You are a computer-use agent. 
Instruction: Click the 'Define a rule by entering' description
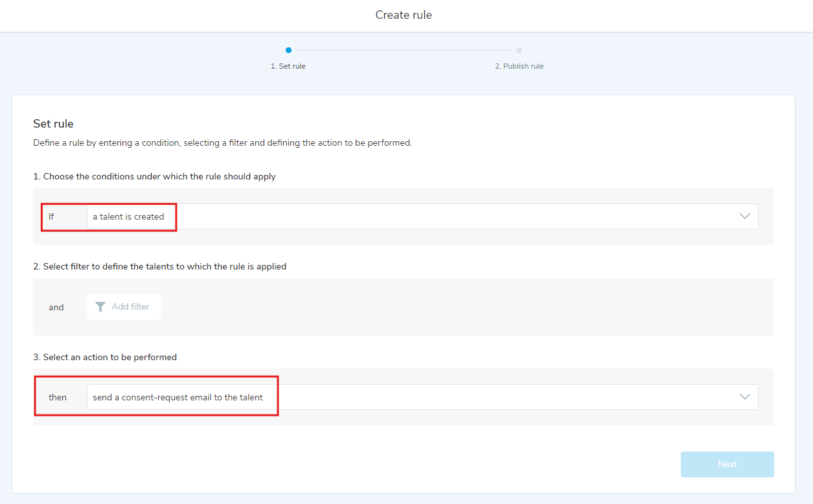pos(222,143)
